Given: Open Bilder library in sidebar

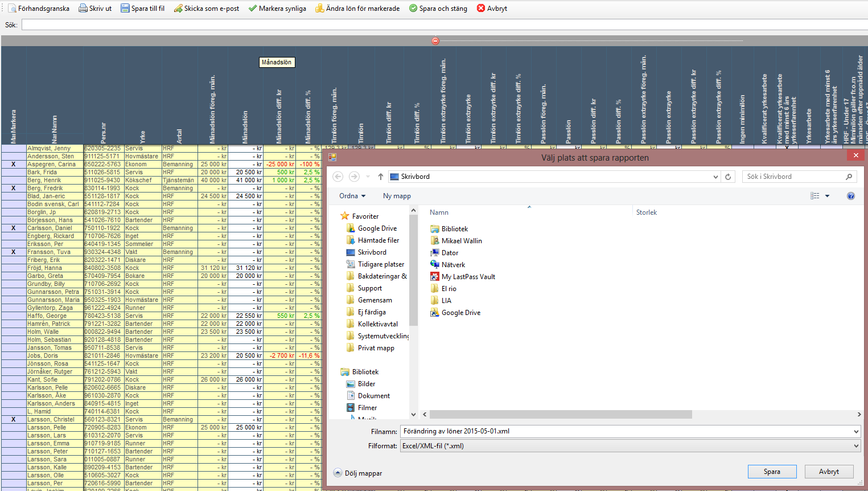Looking at the screenshot, I should (361, 384).
